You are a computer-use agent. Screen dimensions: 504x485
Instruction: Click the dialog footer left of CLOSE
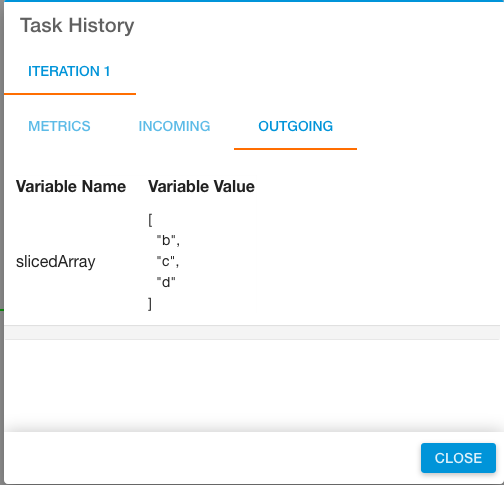pos(212,458)
